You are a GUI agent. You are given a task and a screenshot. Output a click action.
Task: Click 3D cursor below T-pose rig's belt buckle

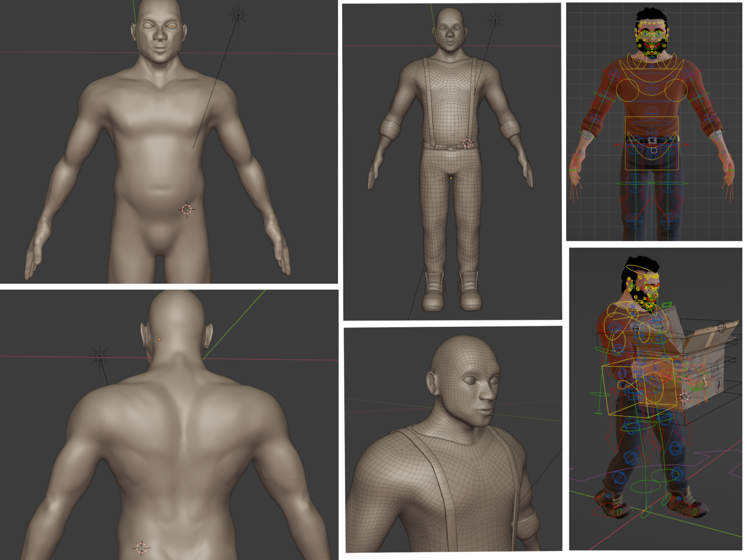tap(654, 150)
